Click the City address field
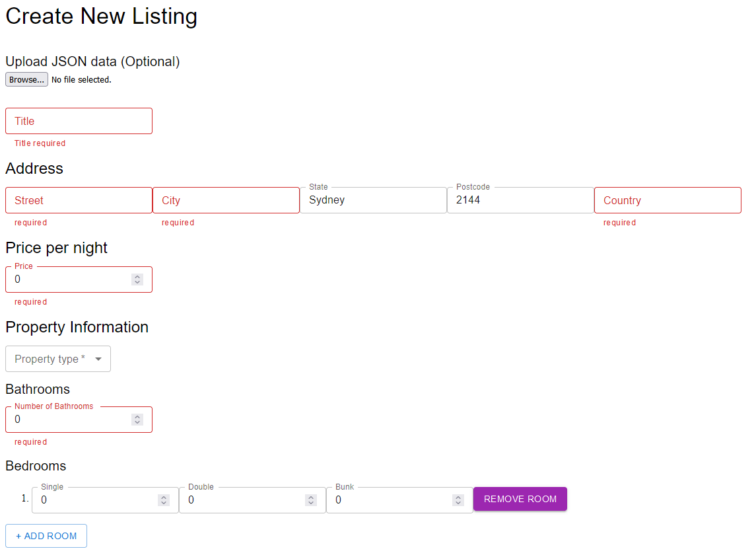 click(226, 200)
